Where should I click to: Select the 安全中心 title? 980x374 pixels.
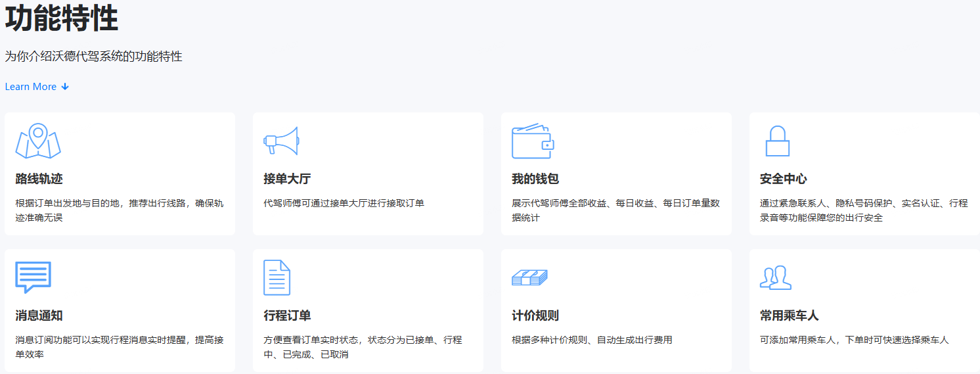coord(784,179)
